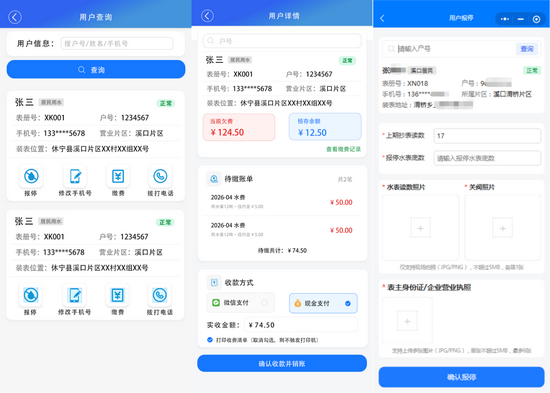
Task: Click the 溪口居民 tag on 用户报停
Action: pyautogui.click(x=422, y=71)
